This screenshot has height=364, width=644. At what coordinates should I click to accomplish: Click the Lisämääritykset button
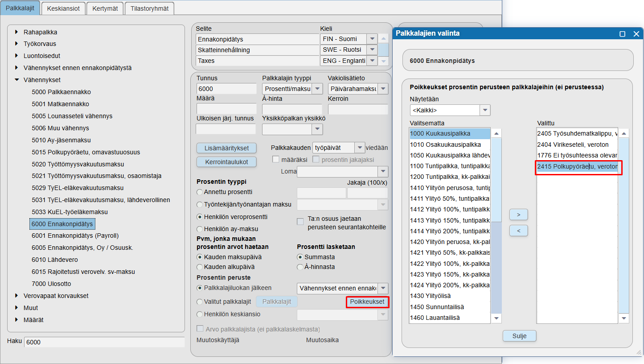226,148
